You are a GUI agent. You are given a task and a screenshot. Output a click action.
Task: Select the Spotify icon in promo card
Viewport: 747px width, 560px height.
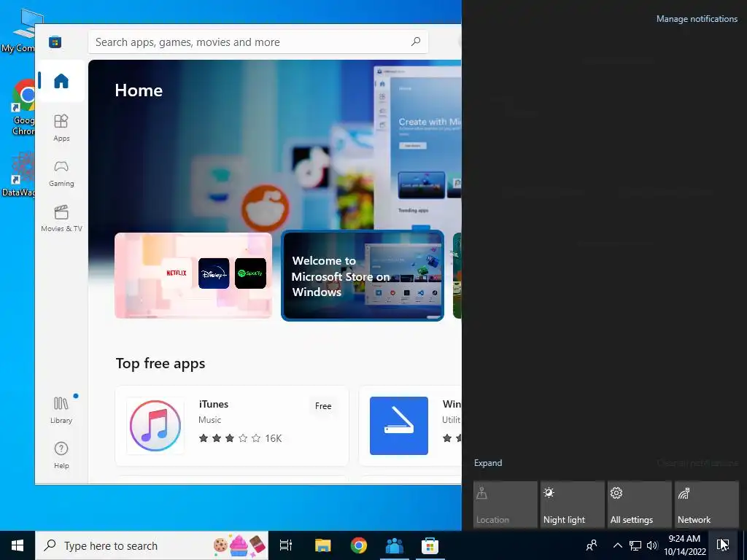(x=251, y=273)
